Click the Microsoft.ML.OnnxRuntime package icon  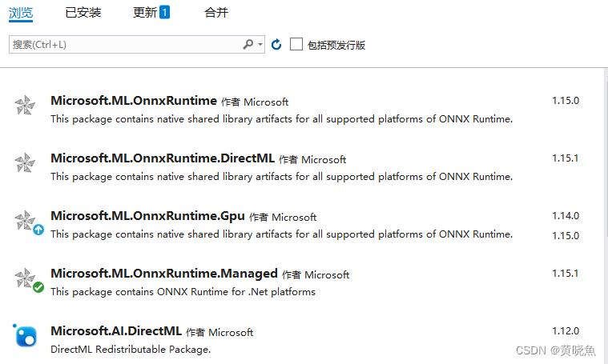tap(25, 106)
